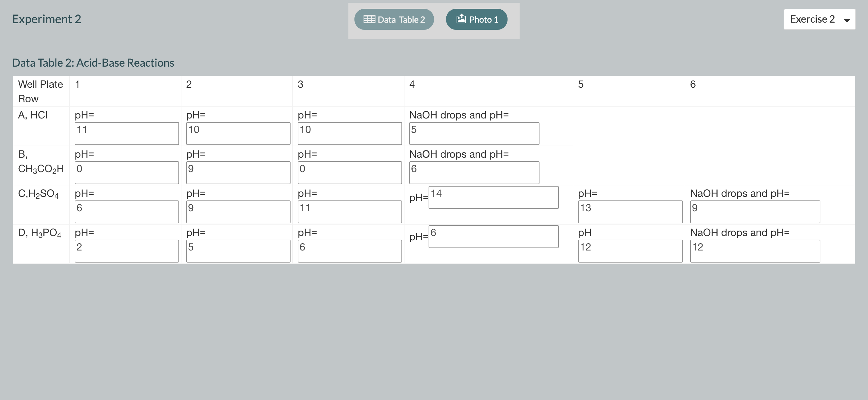Viewport: 868px width, 400px height.
Task: Click the photo icon on Photo 1
Action: coord(461,19)
